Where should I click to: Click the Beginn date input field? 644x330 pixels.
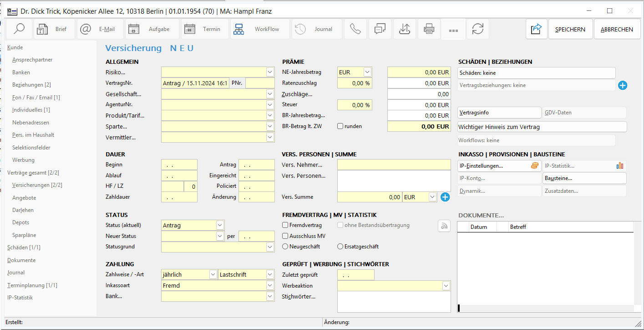coord(179,165)
